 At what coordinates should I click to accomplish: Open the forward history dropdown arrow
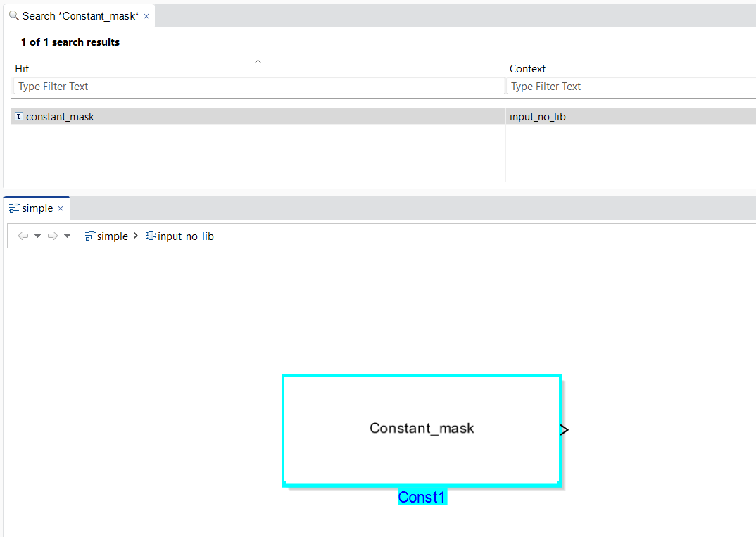[x=68, y=236]
